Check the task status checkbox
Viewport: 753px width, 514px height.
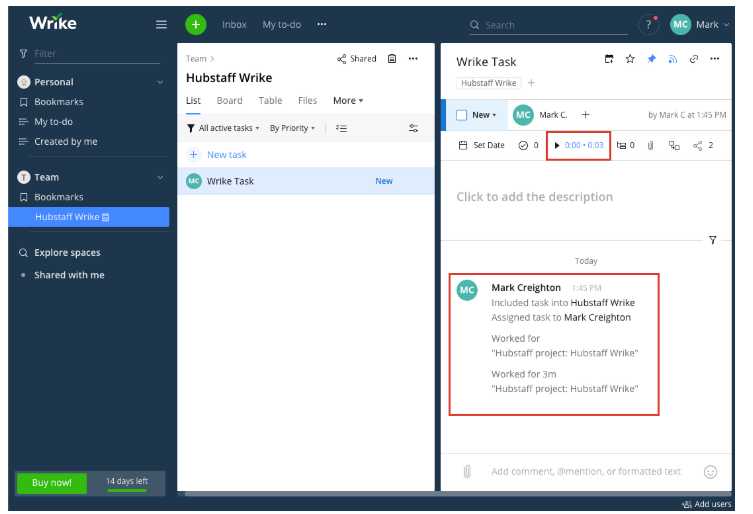tap(461, 115)
